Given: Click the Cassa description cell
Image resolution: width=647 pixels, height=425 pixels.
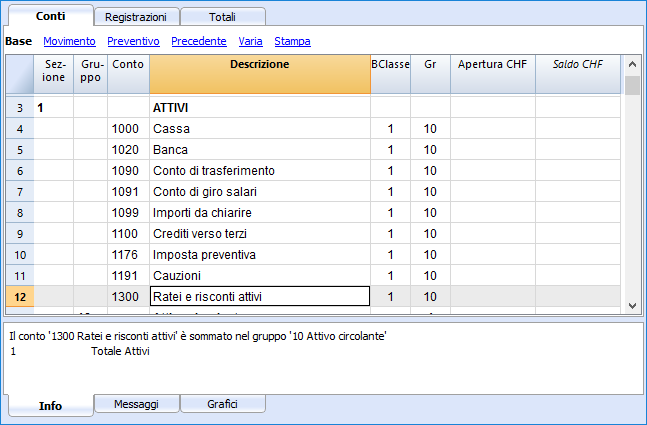Looking at the screenshot, I should [260, 129].
